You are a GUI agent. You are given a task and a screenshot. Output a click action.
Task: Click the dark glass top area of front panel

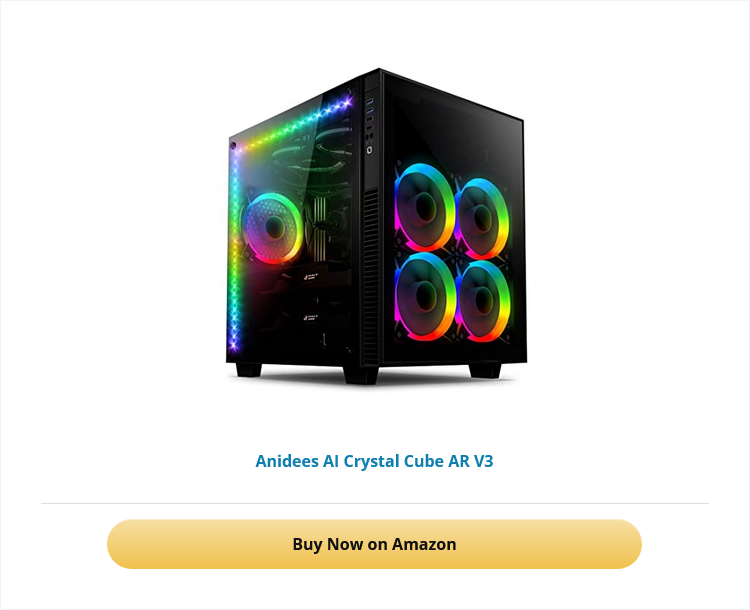[454, 127]
